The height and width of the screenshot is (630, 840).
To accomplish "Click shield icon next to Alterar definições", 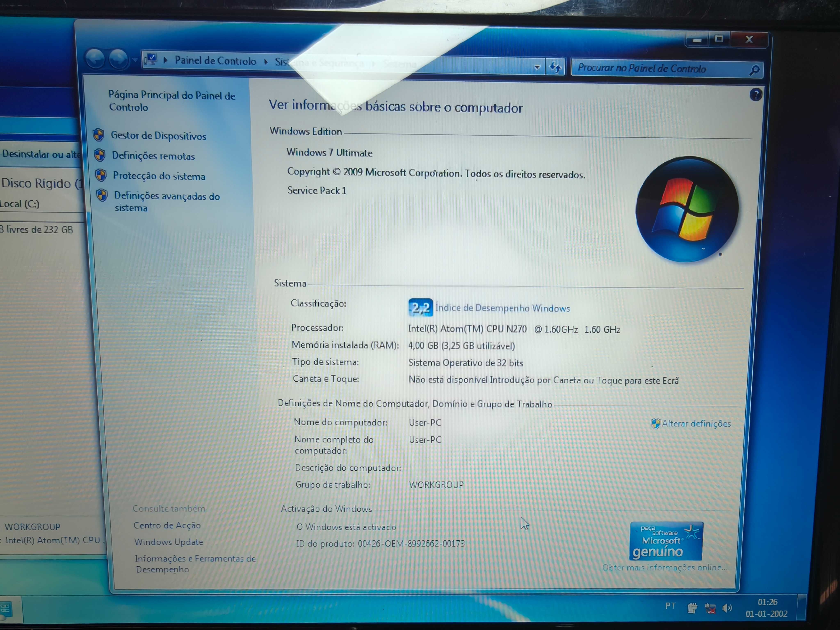I will point(655,423).
